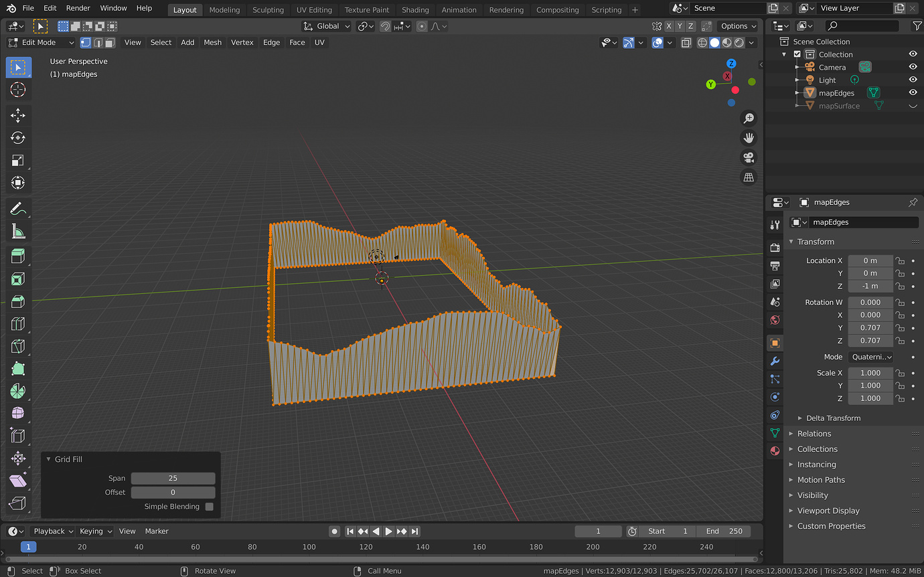Select the Move tool in toolbar

[x=18, y=115]
